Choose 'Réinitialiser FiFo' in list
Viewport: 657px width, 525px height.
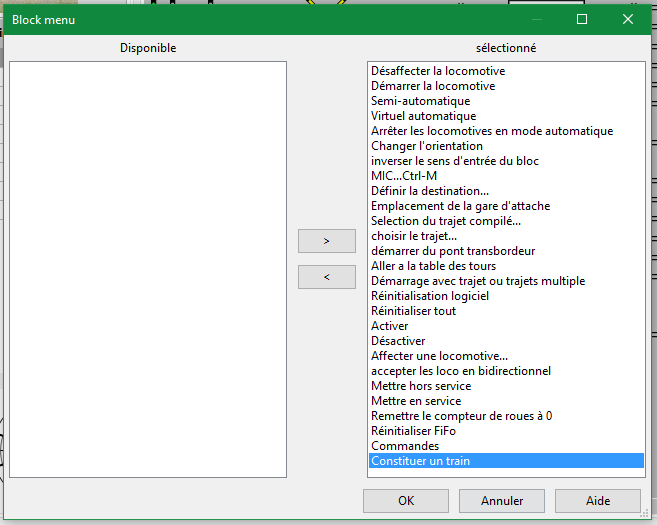(x=413, y=431)
